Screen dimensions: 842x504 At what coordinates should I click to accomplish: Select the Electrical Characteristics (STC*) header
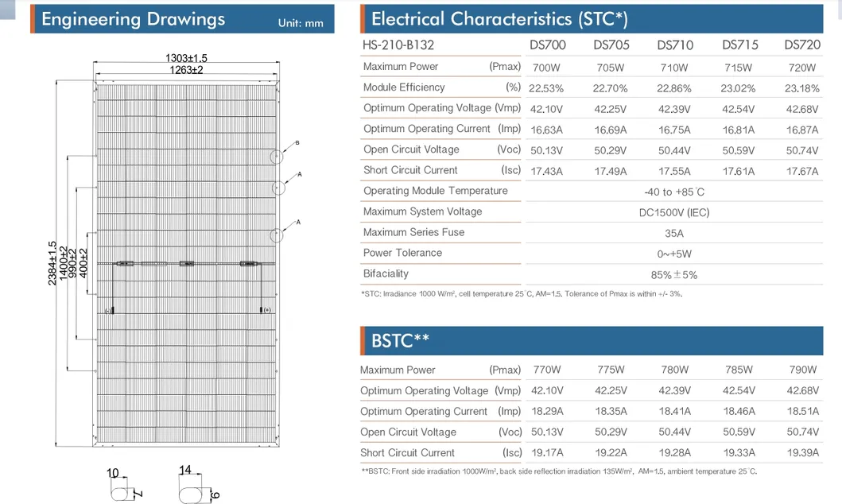(x=592, y=19)
